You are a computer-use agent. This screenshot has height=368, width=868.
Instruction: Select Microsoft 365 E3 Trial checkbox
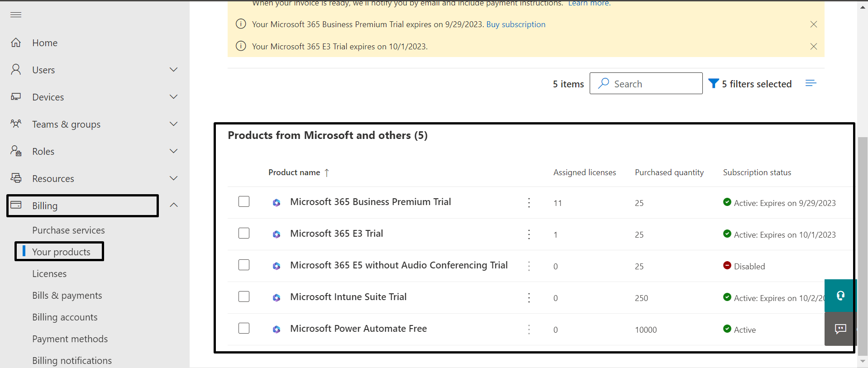tap(244, 233)
